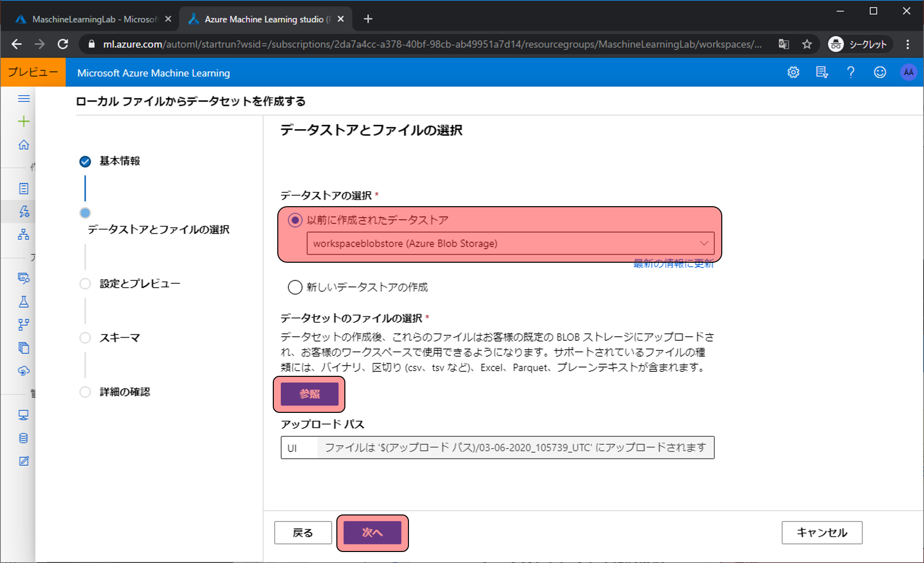
Task: Click the キャンセル cancel button
Action: (821, 533)
